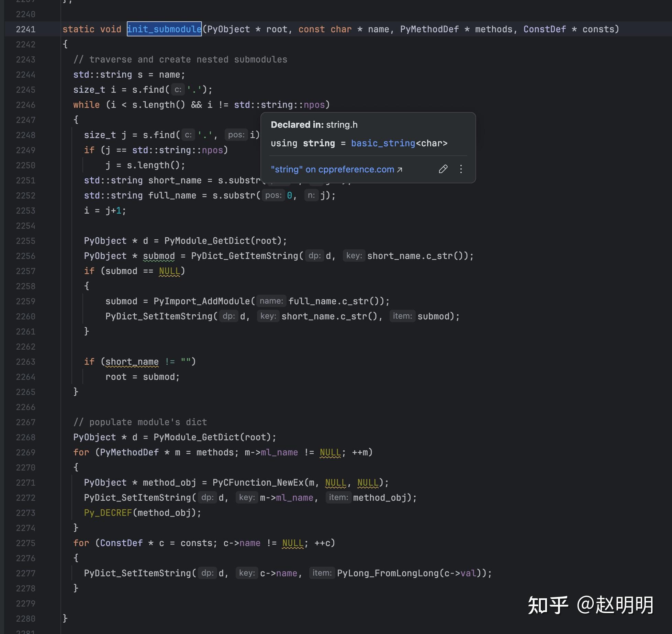
Task: Click the underlined NULL in the submod comparison
Action: 170,271
